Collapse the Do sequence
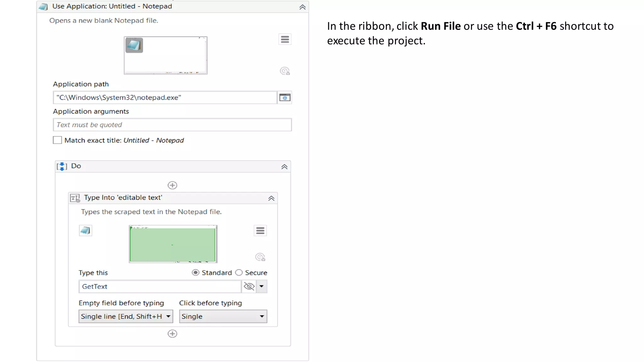The image size is (644, 362). point(284,167)
